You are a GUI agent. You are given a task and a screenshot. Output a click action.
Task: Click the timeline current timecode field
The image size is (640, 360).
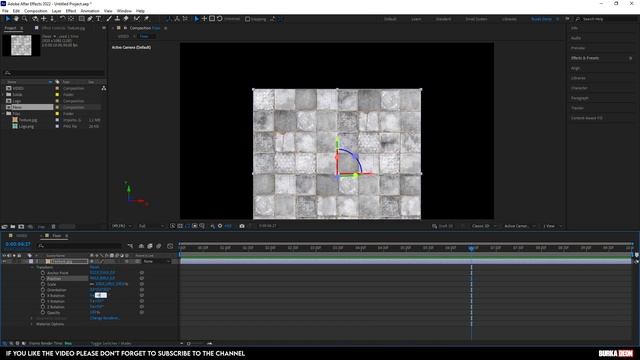pos(18,244)
